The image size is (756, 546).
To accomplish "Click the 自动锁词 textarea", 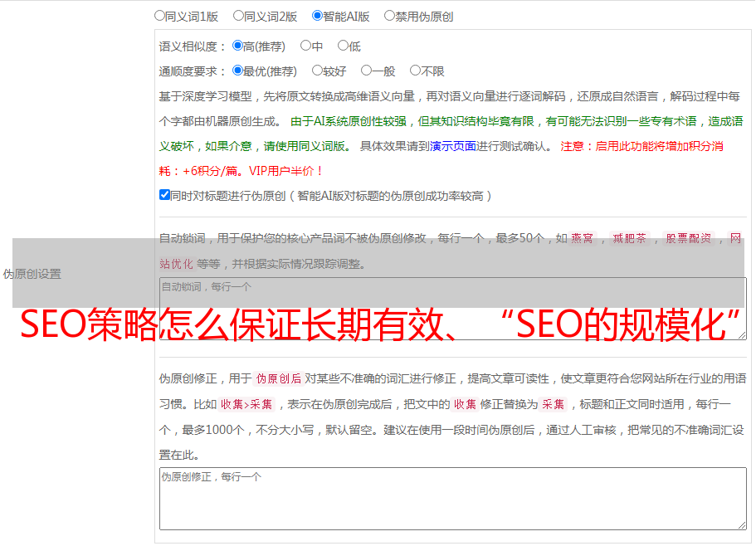I will pos(453,309).
